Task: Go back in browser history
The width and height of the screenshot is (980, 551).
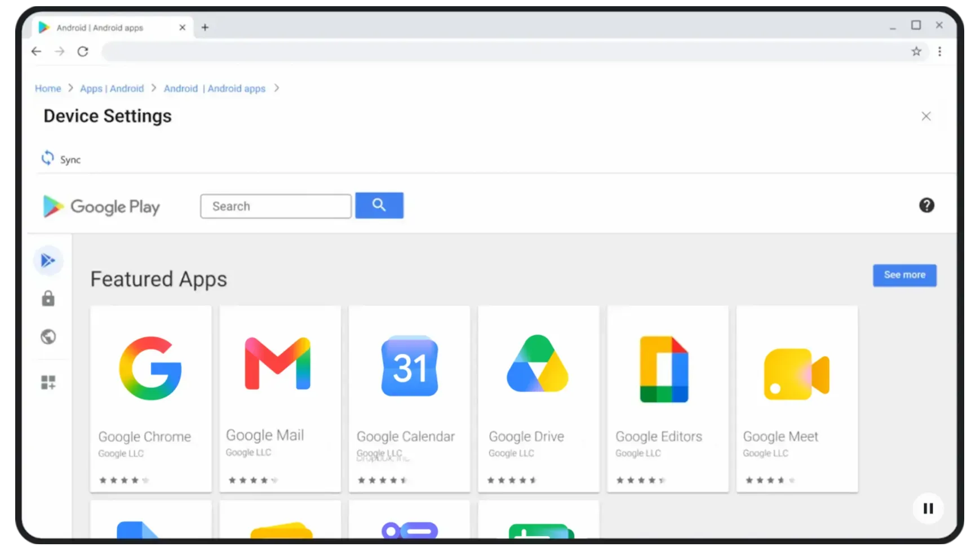Action: click(37, 51)
